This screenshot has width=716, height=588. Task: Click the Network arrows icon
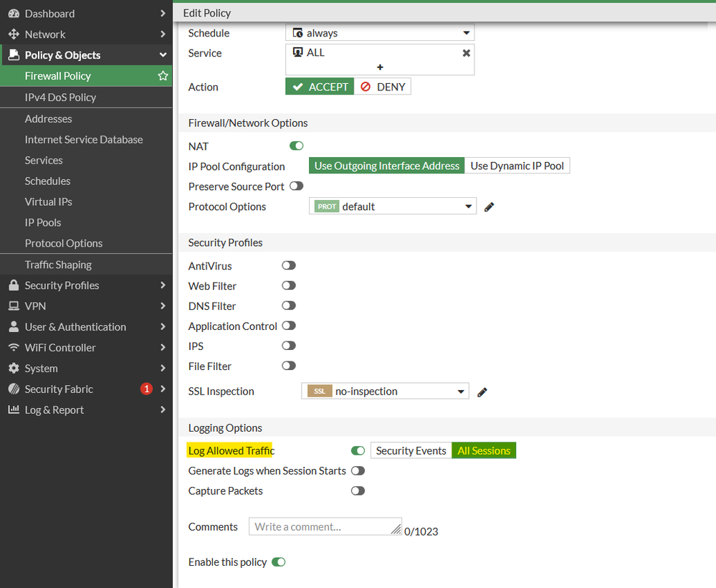(14, 34)
